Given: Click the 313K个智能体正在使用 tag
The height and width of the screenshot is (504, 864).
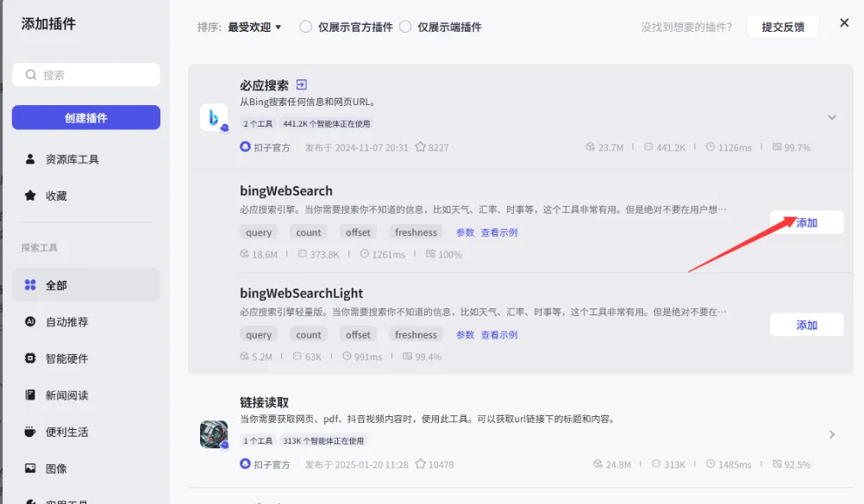Looking at the screenshot, I should coord(322,440).
